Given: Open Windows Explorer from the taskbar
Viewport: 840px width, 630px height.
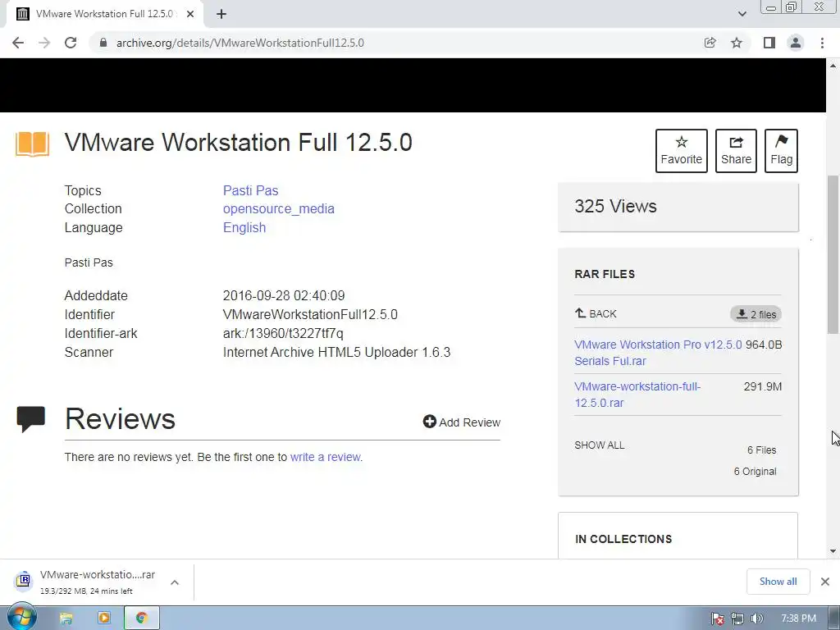Looking at the screenshot, I should 66,619.
